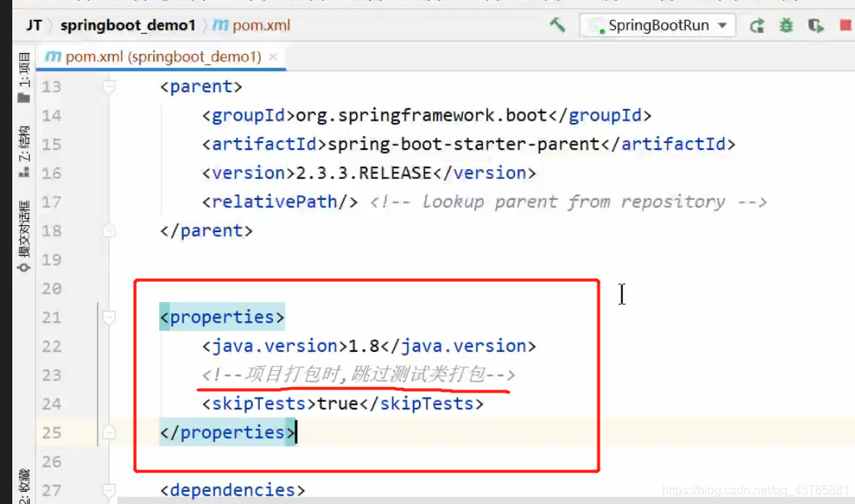Click the green Rerun icon
The height and width of the screenshot is (504, 855).
pos(757,25)
